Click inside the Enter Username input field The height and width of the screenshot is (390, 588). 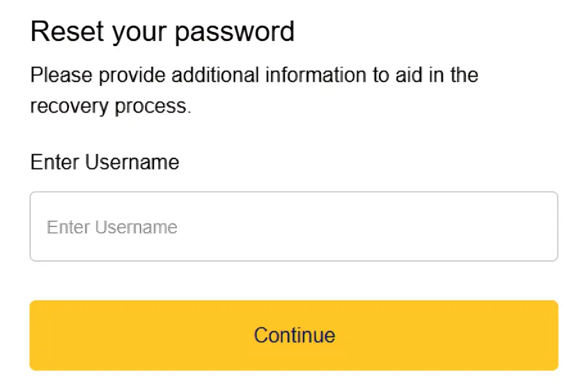[294, 226]
